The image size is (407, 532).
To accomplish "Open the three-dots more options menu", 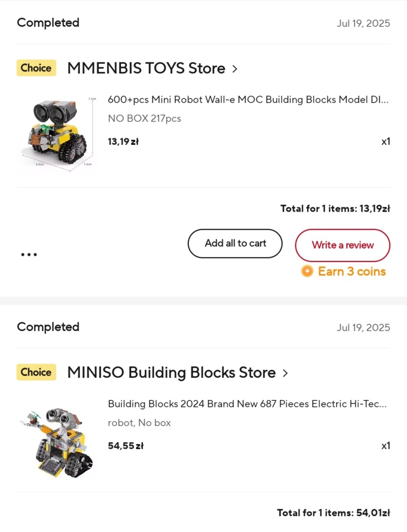I will coord(29,255).
